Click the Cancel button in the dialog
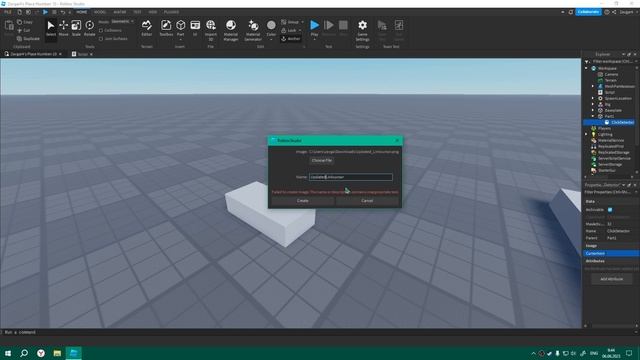 tap(367, 201)
